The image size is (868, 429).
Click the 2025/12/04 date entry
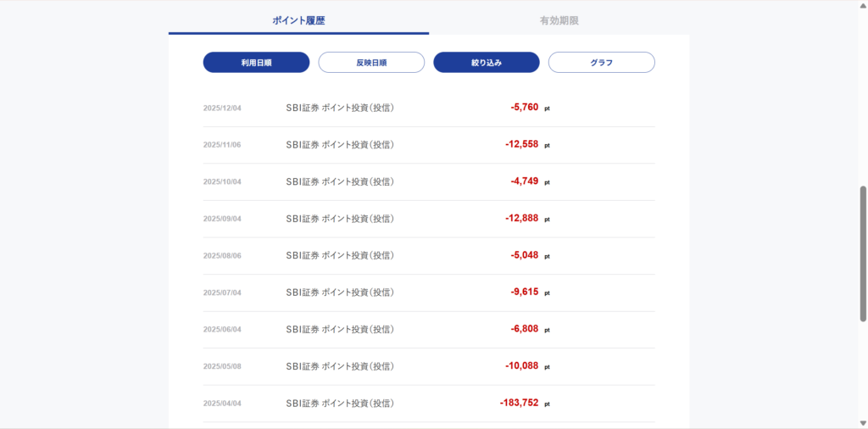tap(222, 109)
